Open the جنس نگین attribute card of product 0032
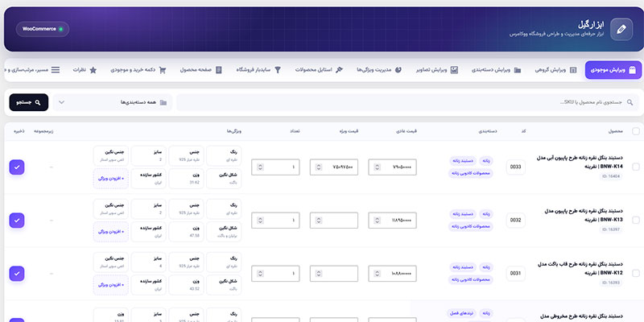The image size is (644, 322). [x=111, y=208]
